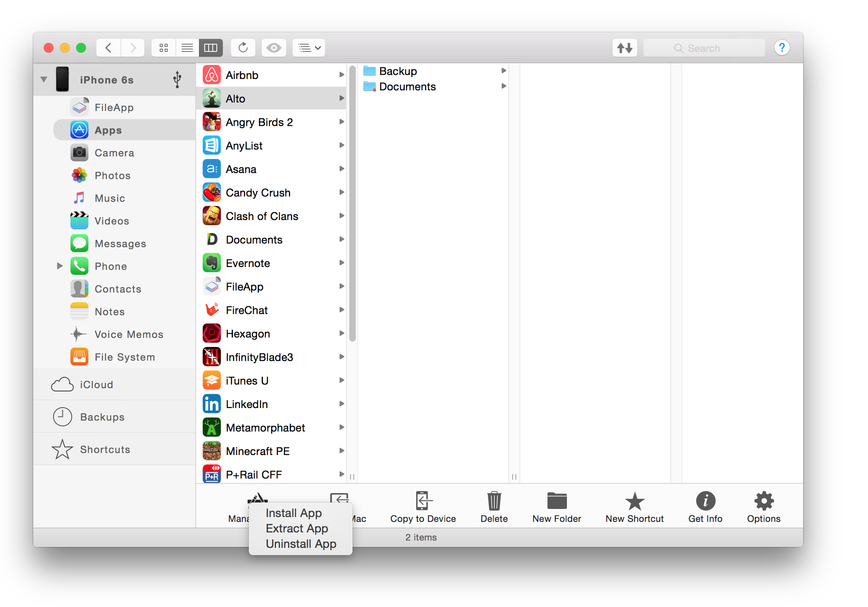
Task: Select the Minecraft PE app
Action: pos(272,451)
